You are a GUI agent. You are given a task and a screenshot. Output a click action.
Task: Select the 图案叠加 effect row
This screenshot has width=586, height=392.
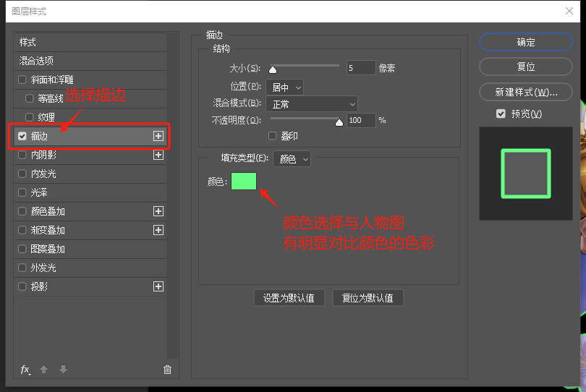point(90,249)
